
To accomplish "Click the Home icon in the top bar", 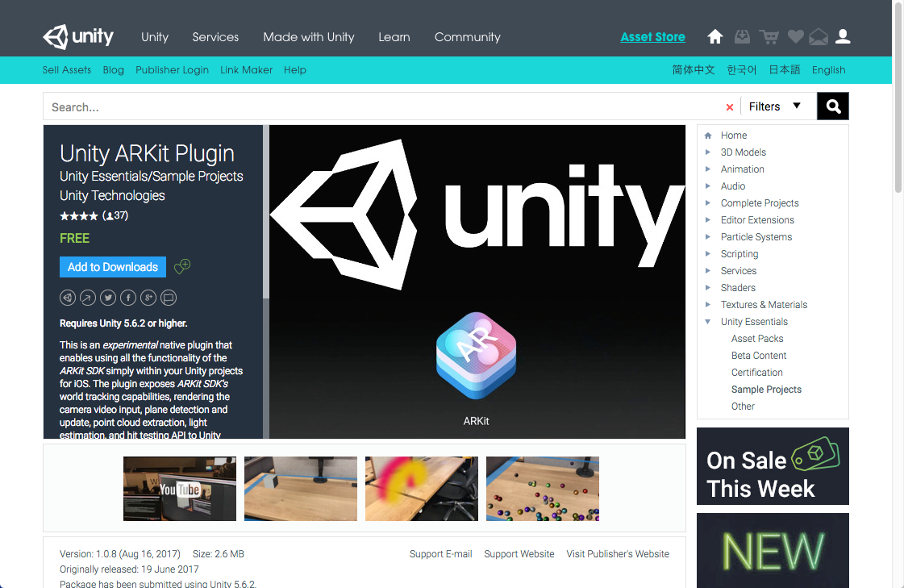I will (x=714, y=36).
